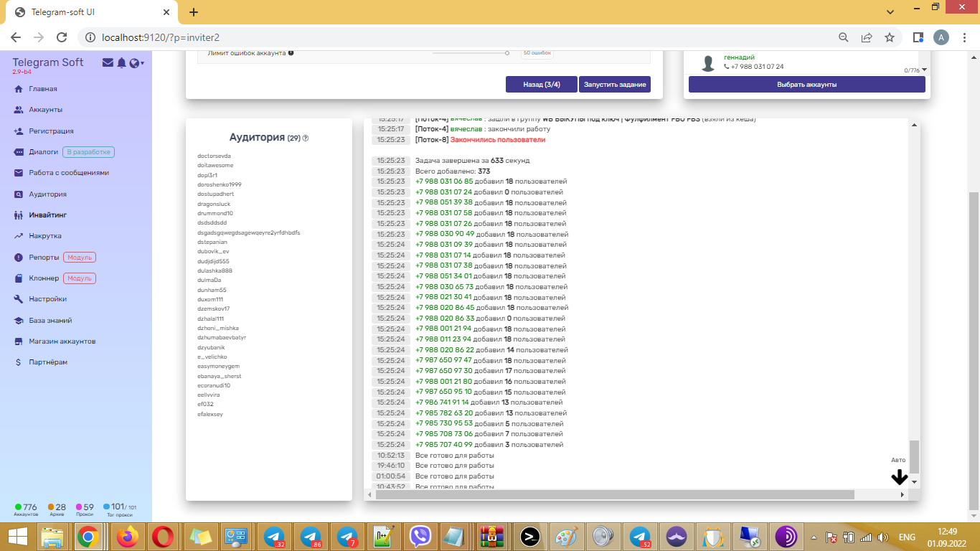Image resolution: width=980 pixels, height=551 pixels.
Task: Close the Telegram-soft UI tab
Action: 166,12
